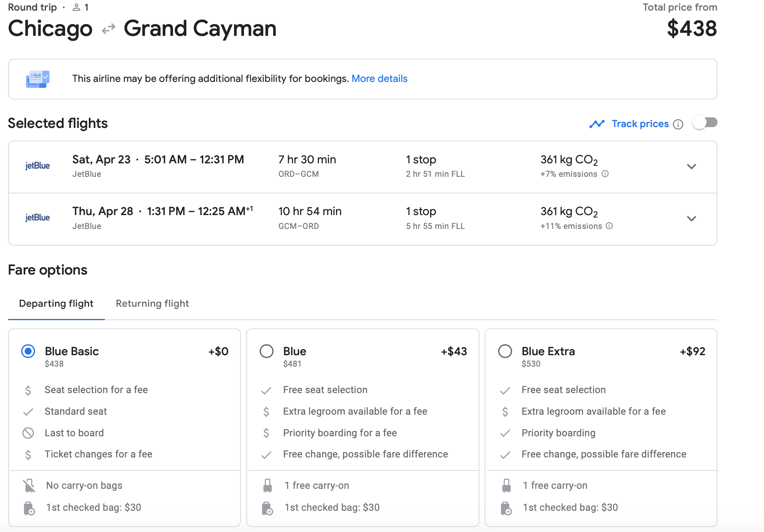
Task: Open the More details link
Action: pyautogui.click(x=379, y=79)
